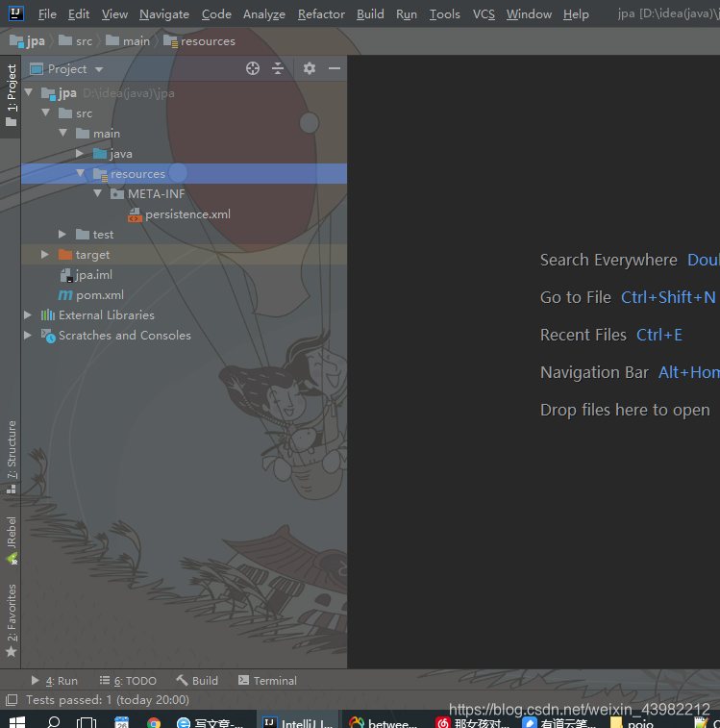Click resources in the navigation breadcrumb
720x728 pixels.
(x=199, y=41)
